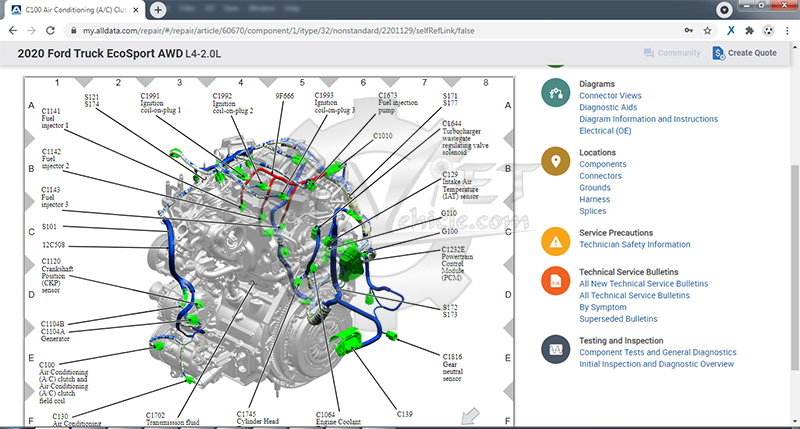Viewport: 800px width, 429px height.
Task: Open Component Tests and General Diagnostics
Action: [658, 352]
